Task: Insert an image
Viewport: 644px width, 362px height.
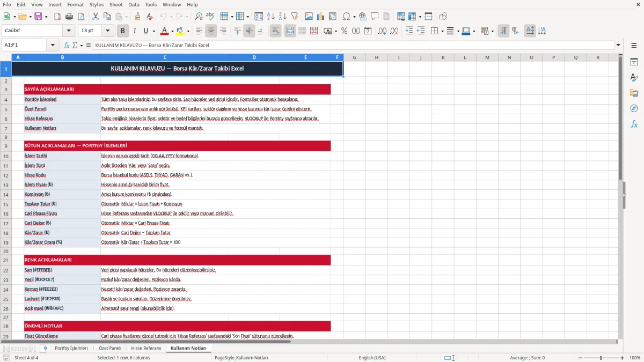Action: (x=309, y=17)
